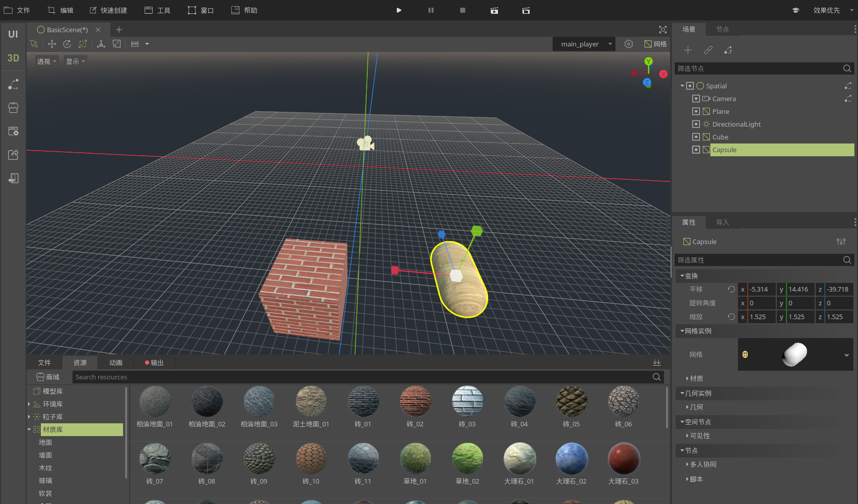The image size is (858, 504).
Task: Open the 显示 display dropdown
Action: (75, 61)
